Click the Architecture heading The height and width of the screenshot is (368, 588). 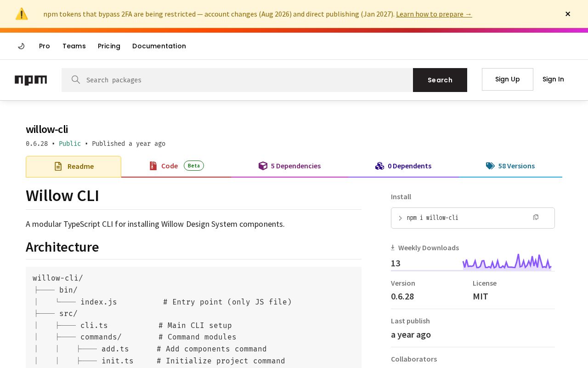tap(62, 247)
